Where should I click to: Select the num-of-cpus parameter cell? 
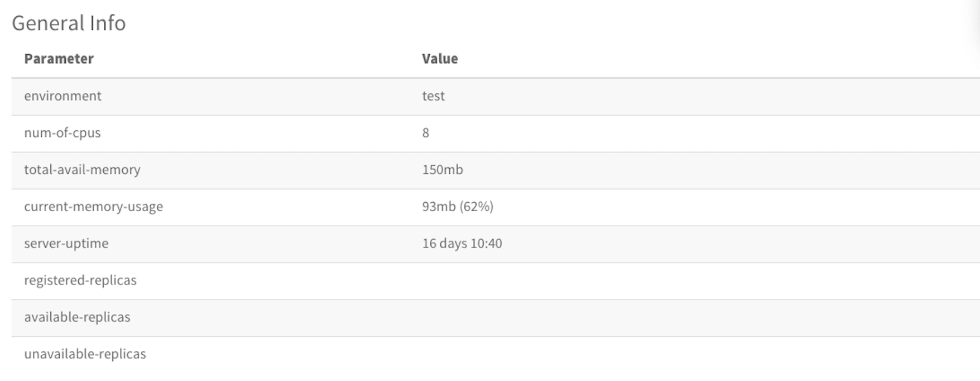tap(62, 133)
